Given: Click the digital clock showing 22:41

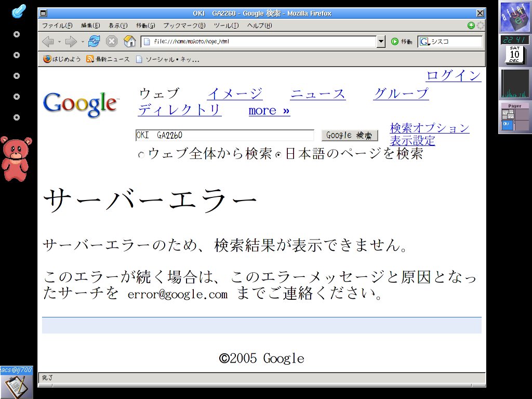Looking at the screenshot, I should pos(515,39).
